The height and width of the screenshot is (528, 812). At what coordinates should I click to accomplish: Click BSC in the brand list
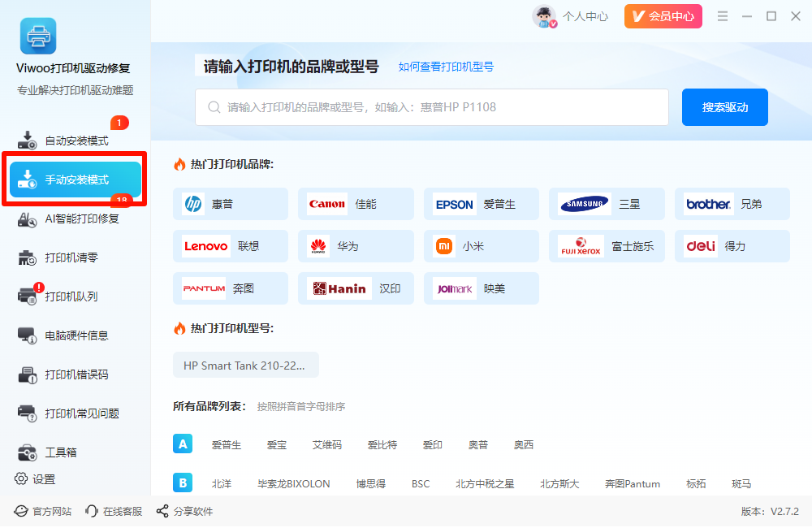pos(421,483)
